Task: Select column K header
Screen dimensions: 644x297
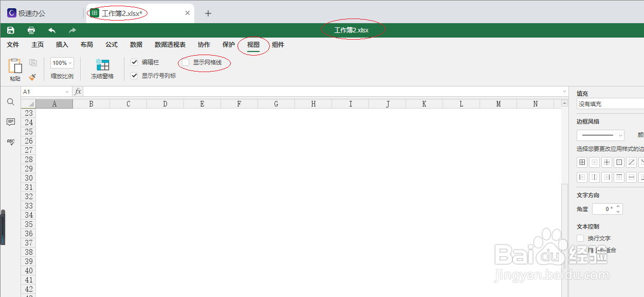Action: pos(424,104)
